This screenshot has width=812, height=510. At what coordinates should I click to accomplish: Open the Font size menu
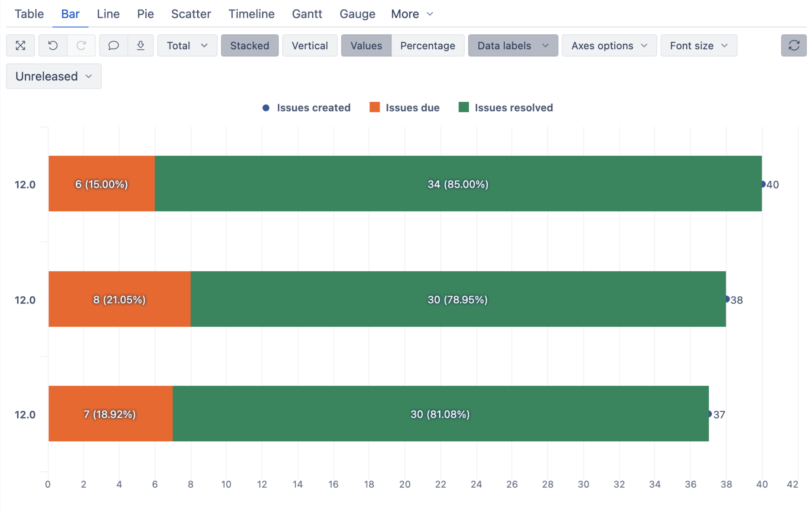point(698,46)
